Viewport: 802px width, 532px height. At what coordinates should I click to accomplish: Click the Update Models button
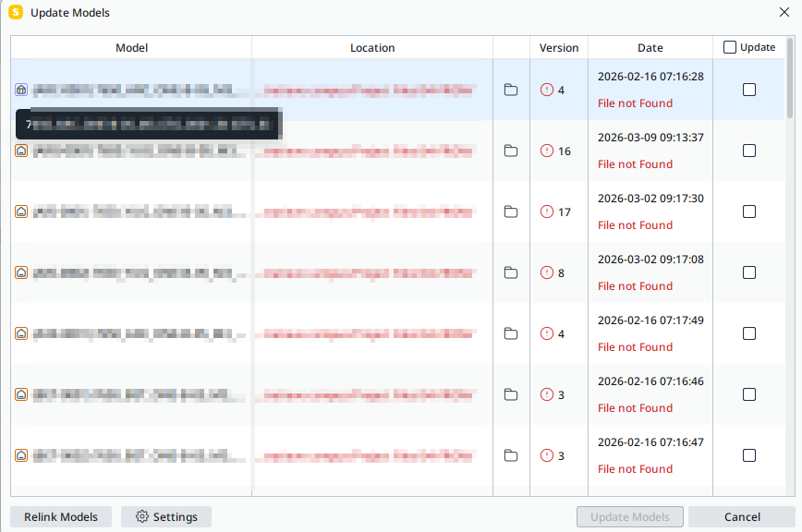pos(629,516)
